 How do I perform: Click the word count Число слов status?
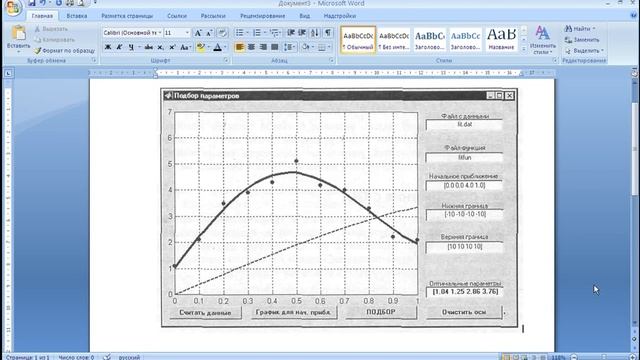pyautogui.click(x=76, y=357)
